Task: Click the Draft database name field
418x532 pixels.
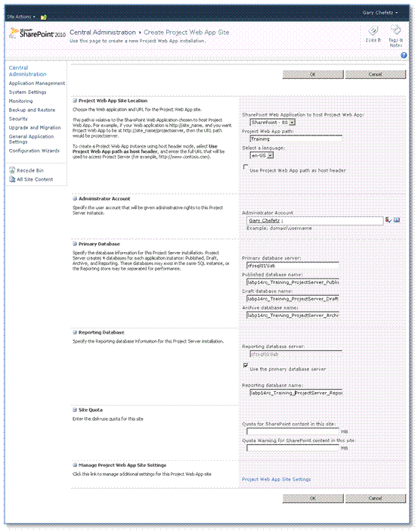Action: pos(293,299)
